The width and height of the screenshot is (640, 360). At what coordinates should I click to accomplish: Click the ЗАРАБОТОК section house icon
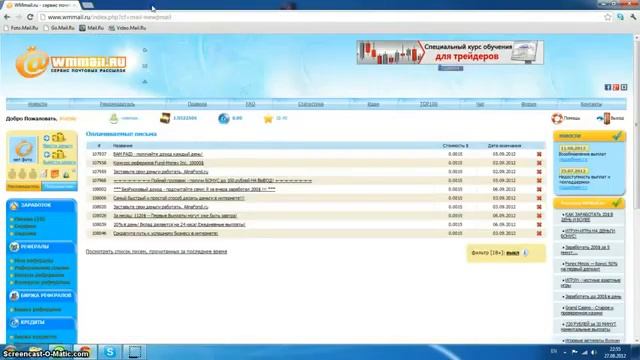tap(14, 206)
